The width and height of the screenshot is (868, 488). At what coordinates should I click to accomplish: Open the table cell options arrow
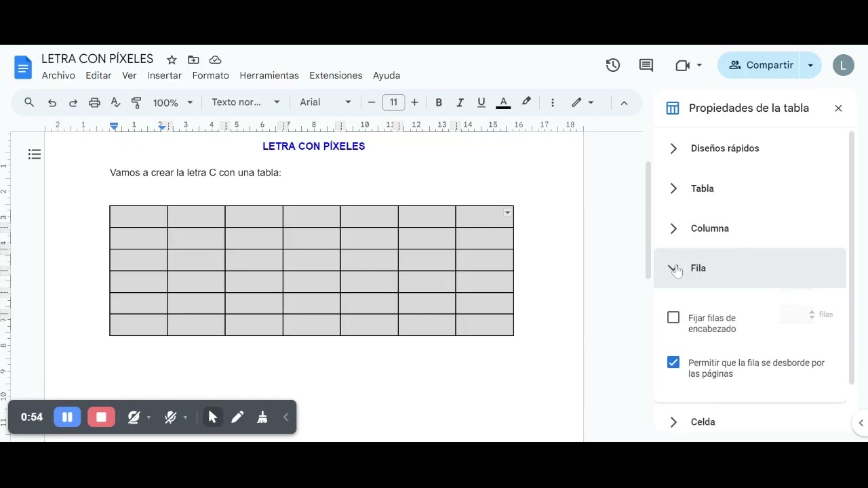click(x=507, y=213)
